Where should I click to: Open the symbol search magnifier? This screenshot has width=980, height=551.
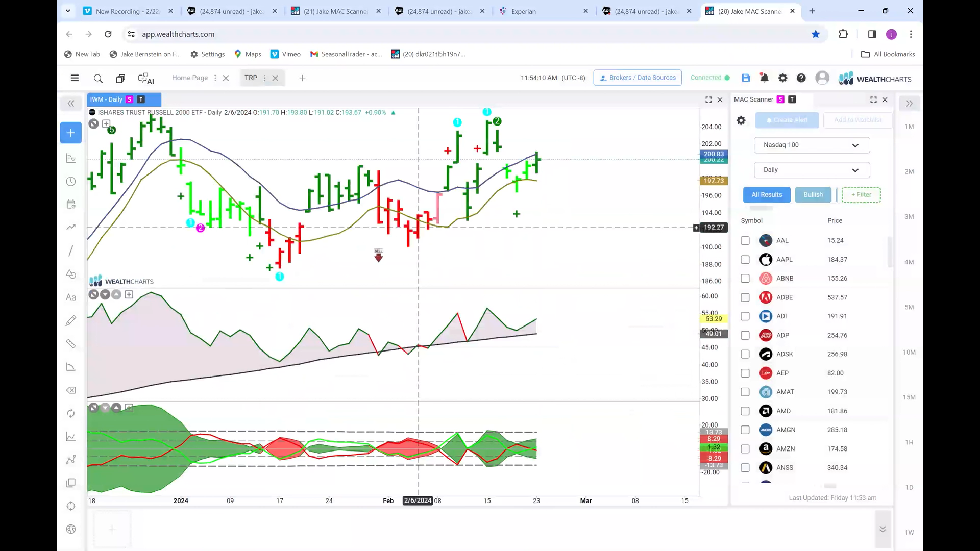(x=98, y=78)
